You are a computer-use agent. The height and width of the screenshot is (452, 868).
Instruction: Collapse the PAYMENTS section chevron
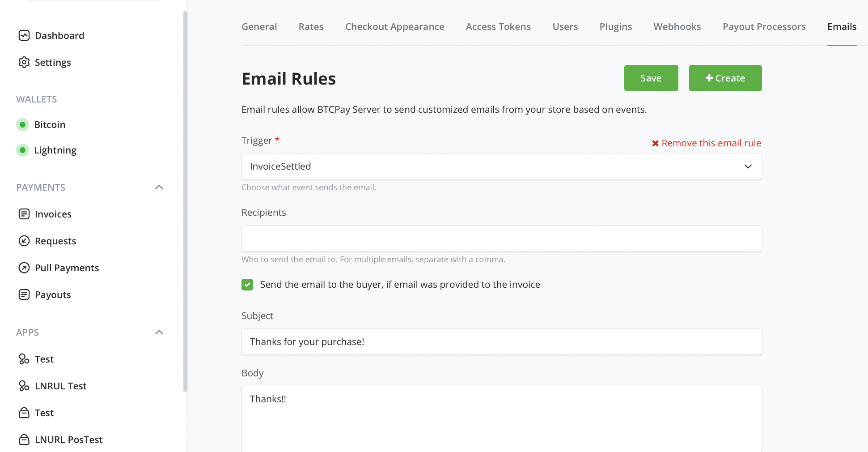click(159, 187)
